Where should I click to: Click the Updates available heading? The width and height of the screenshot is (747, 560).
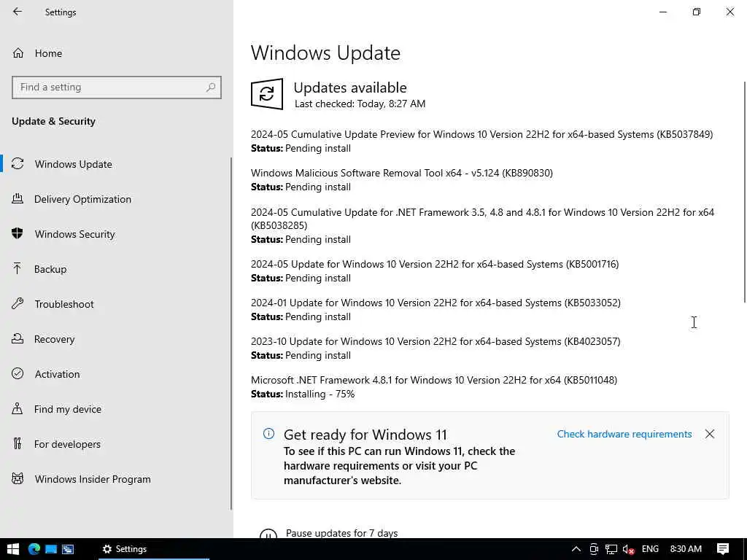point(350,87)
